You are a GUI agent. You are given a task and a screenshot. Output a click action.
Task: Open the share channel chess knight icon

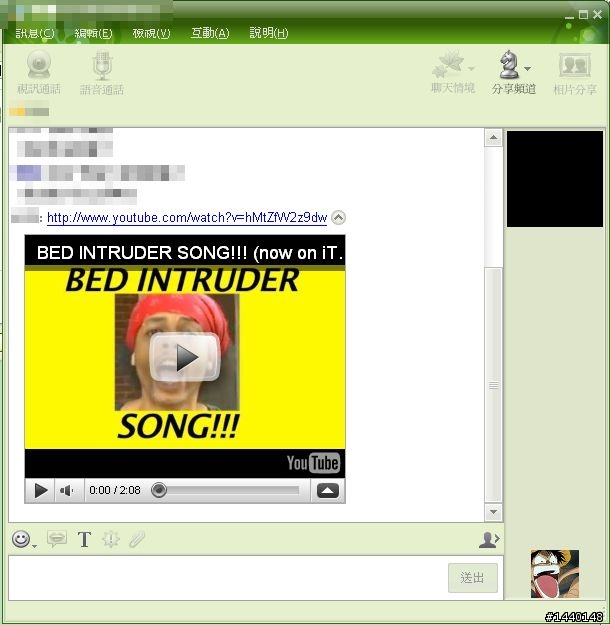click(x=509, y=65)
